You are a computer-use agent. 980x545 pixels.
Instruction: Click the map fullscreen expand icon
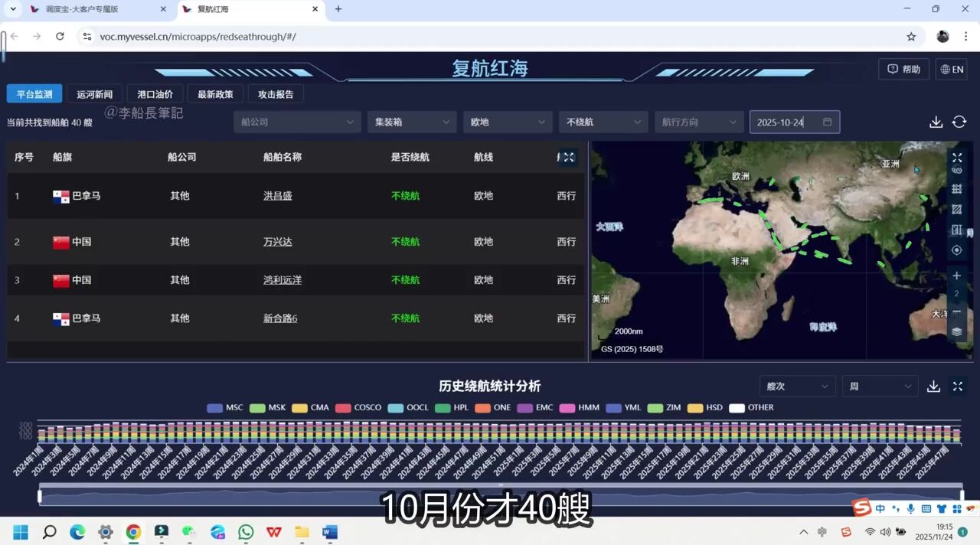coord(956,158)
